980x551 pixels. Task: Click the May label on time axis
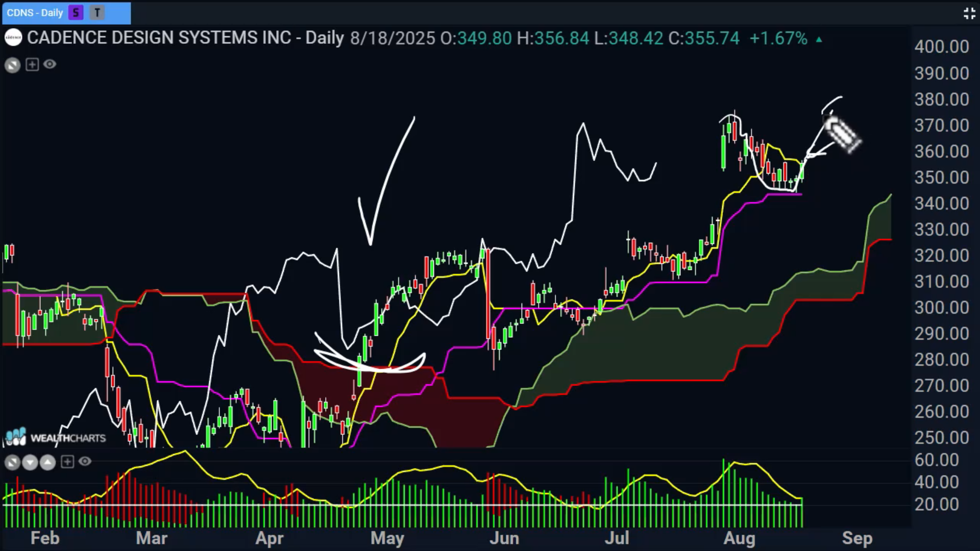click(387, 539)
